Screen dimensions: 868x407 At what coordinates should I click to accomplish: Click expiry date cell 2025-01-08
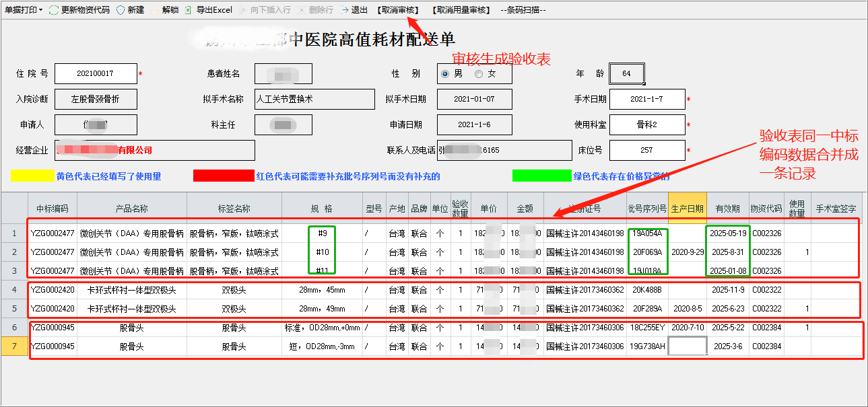(729, 271)
